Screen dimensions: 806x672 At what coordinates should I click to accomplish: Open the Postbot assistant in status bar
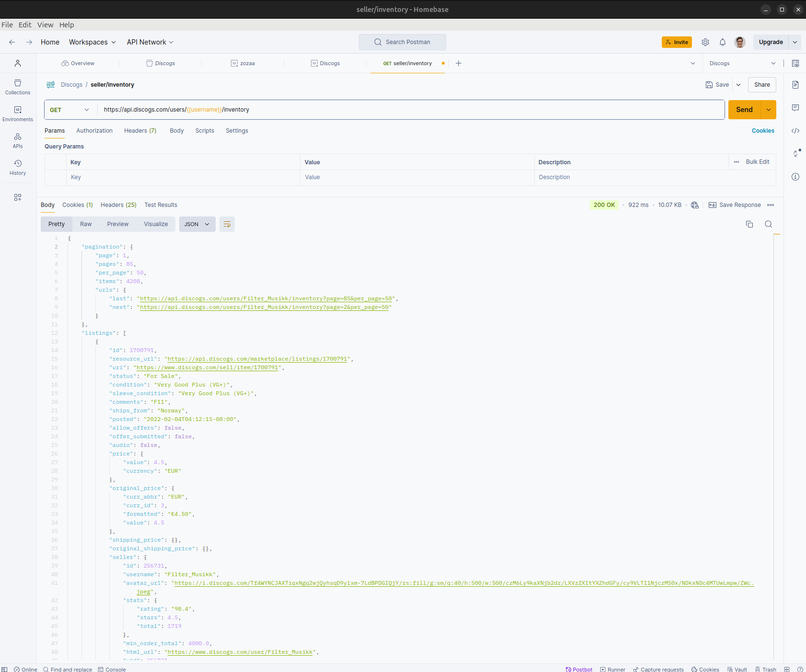pyautogui.click(x=579, y=669)
